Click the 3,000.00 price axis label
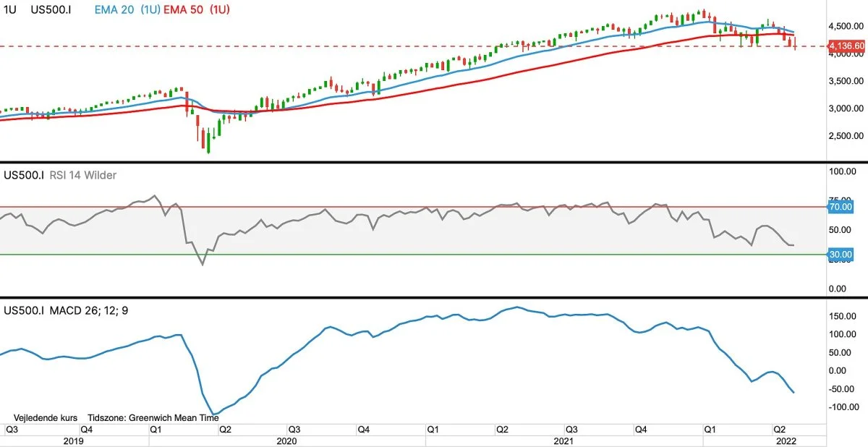 [848, 108]
